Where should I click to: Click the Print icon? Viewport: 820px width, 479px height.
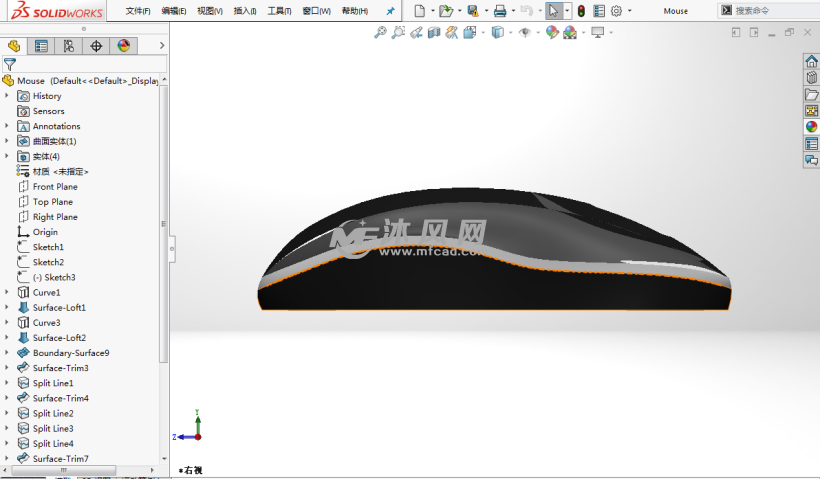click(x=500, y=10)
